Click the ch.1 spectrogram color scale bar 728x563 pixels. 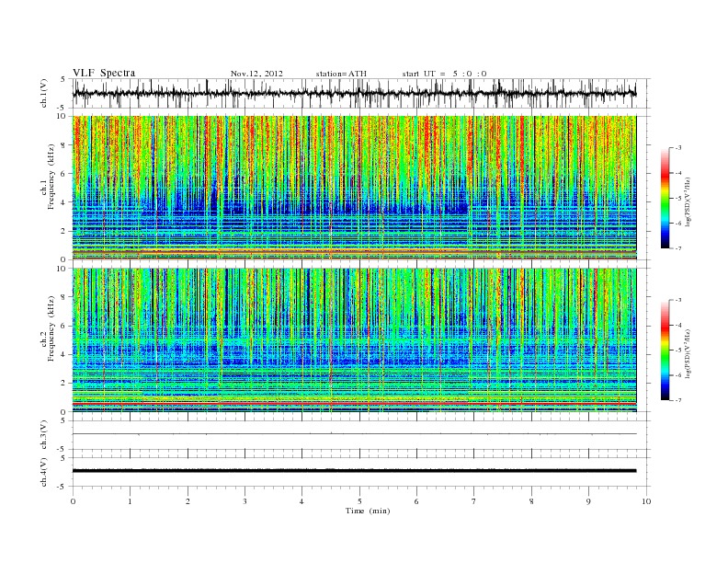[665, 199]
